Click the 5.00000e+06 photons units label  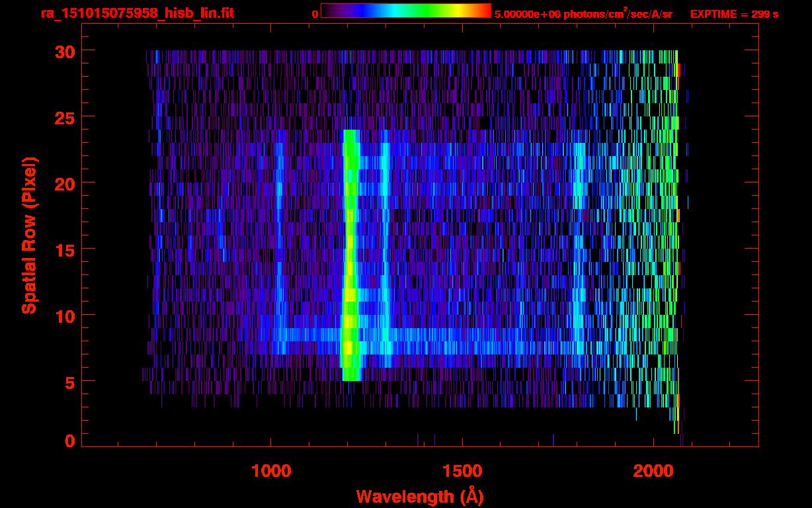(583, 14)
